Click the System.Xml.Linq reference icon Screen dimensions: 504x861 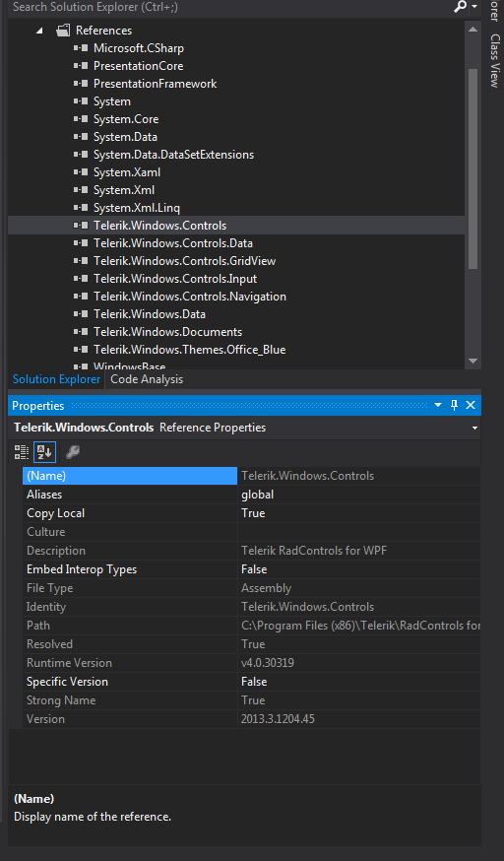click(81, 208)
